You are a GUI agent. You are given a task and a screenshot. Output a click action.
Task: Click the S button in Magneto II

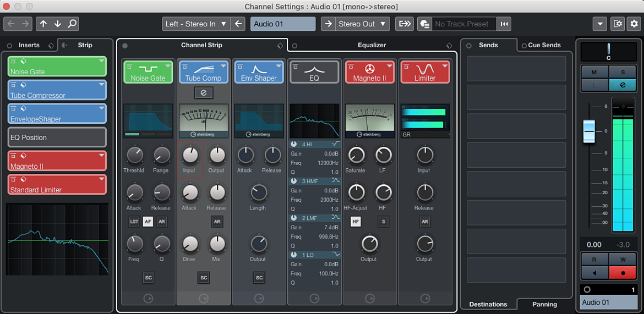(x=383, y=222)
